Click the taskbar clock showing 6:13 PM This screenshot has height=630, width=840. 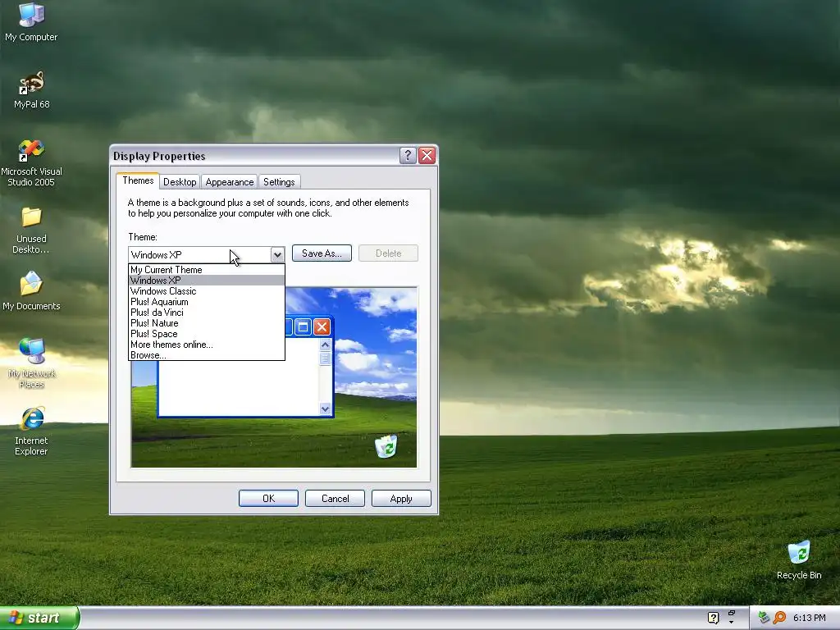coord(809,618)
